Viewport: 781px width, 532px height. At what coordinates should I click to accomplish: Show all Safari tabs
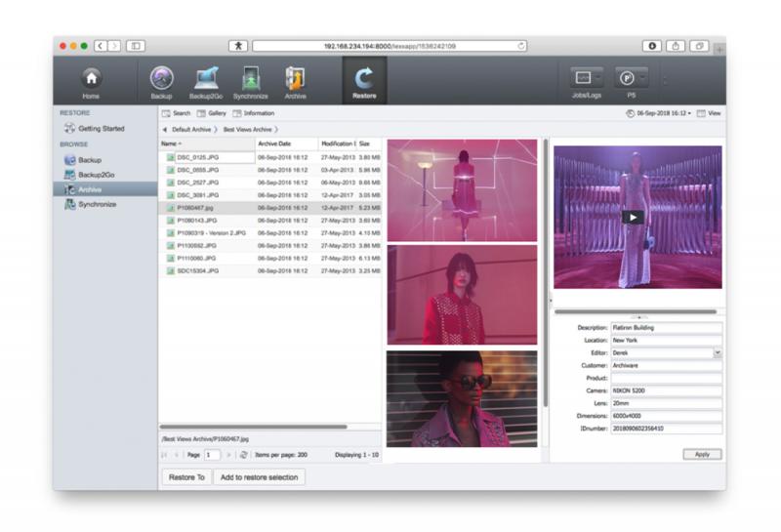699,46
